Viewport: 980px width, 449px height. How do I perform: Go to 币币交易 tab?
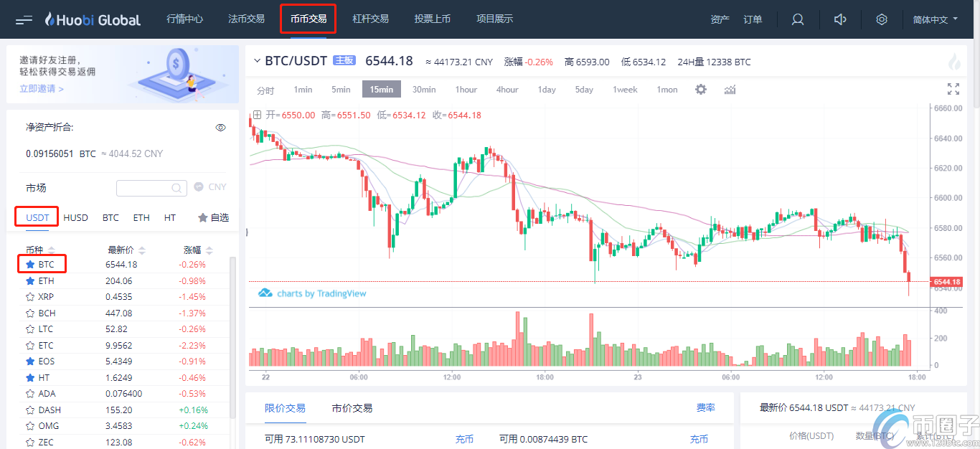[308, 19]
